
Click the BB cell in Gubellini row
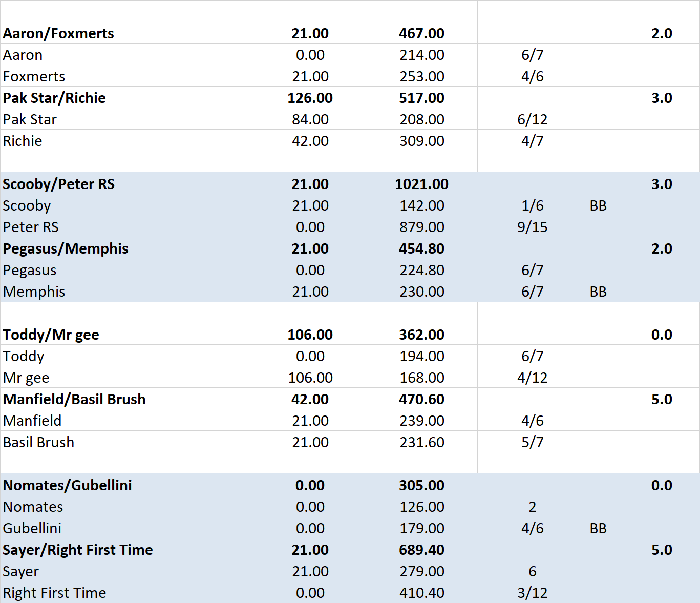pos(598,528)
